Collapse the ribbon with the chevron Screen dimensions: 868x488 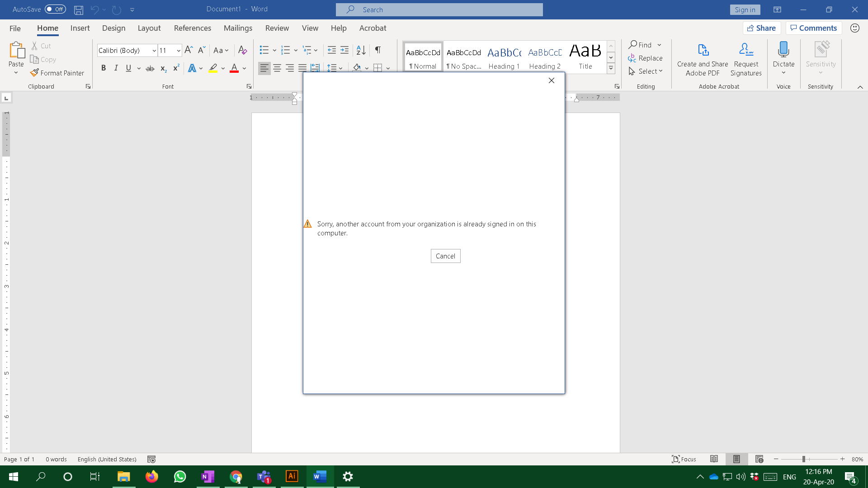tap(860, 87)
